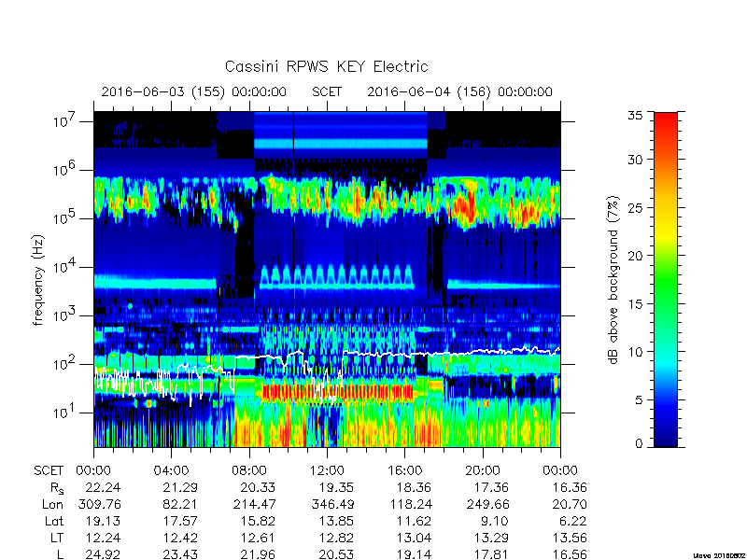
Task: Click the 'frequency (Hz)' axis label
Action: (x=38, y=280)
